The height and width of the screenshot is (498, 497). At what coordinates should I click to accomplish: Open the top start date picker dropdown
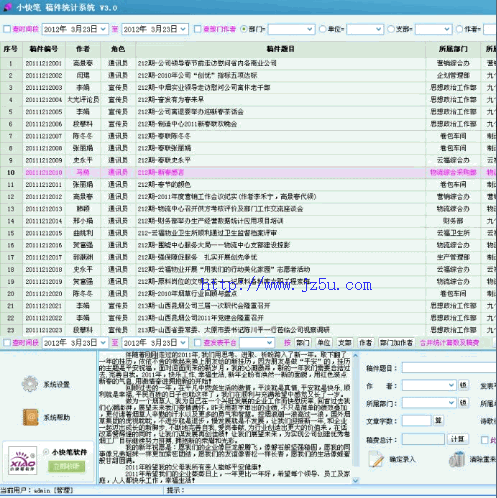[x=103, y=29]
